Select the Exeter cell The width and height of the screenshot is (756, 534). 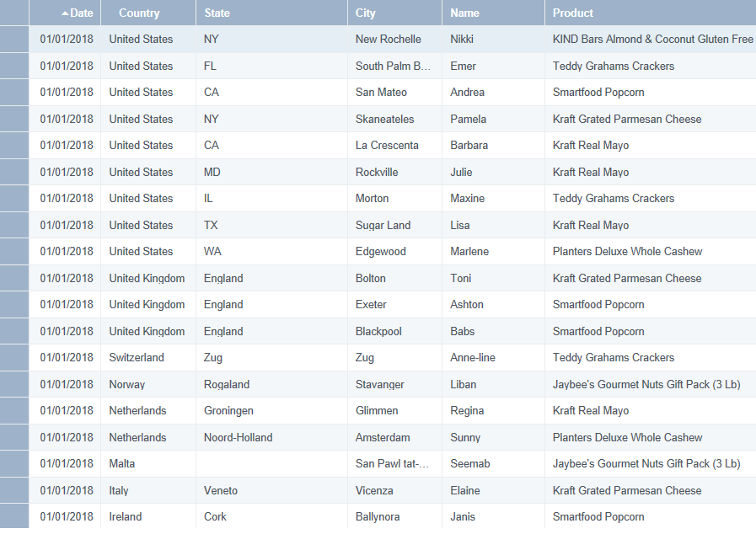click(x=395, y=304)
